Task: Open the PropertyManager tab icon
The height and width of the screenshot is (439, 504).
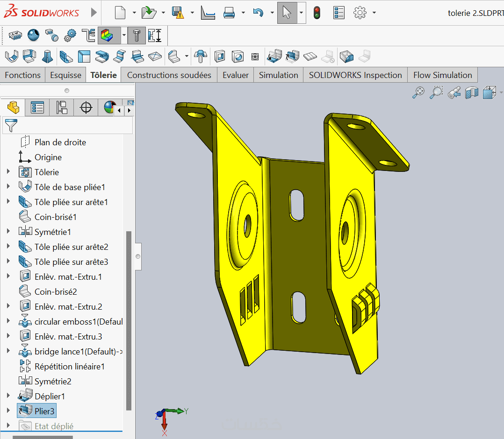Action: pyautogui.click(x=37, y=107)
